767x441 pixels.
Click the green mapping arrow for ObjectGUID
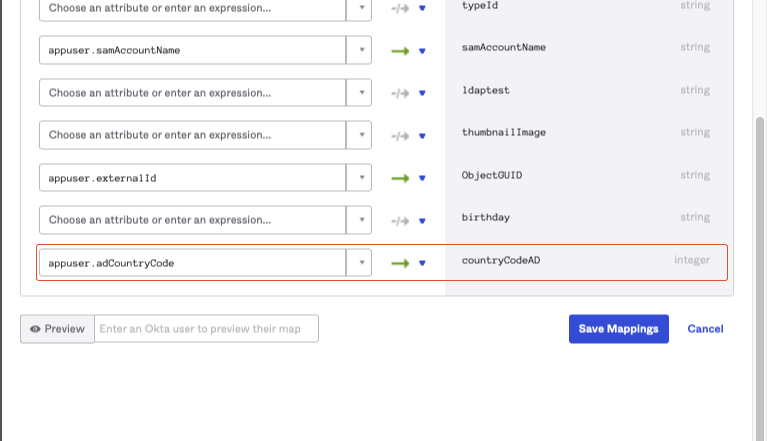pos(400,178)
